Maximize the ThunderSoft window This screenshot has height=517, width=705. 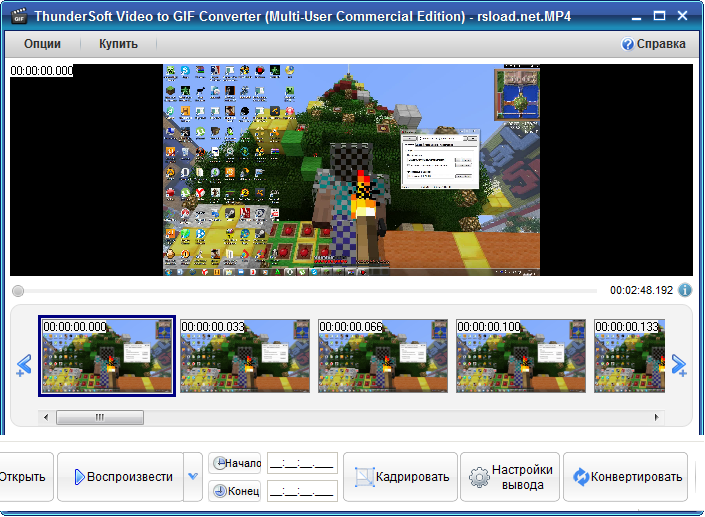tap(659, 16)
